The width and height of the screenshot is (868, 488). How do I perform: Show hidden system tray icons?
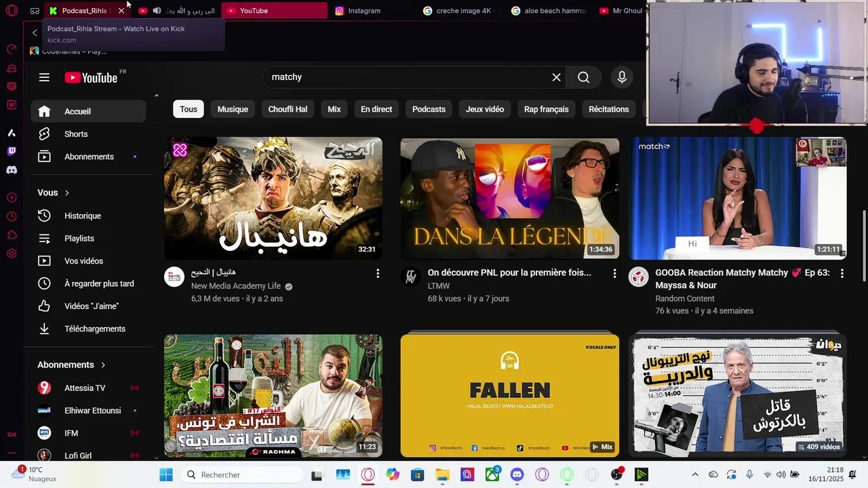tap(694, 474)
